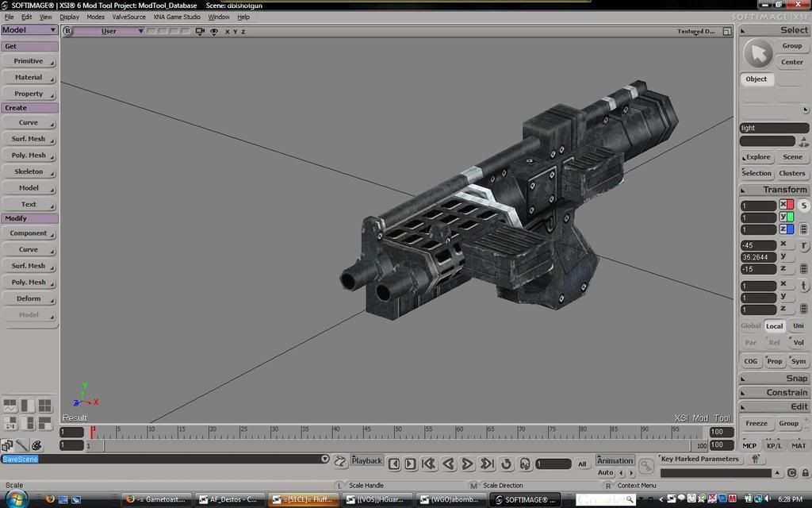Toggle the Sym symmetry option
812x508 pixels.
(x=798, y=361)
